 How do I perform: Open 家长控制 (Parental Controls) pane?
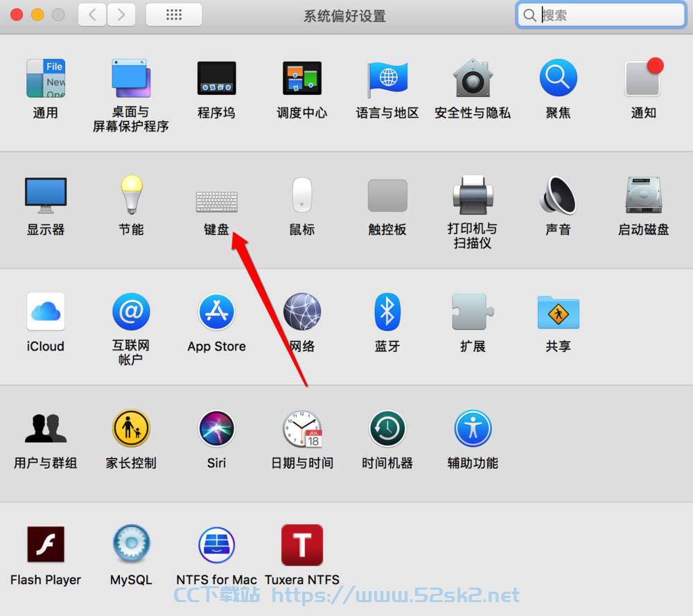(131, 428)
